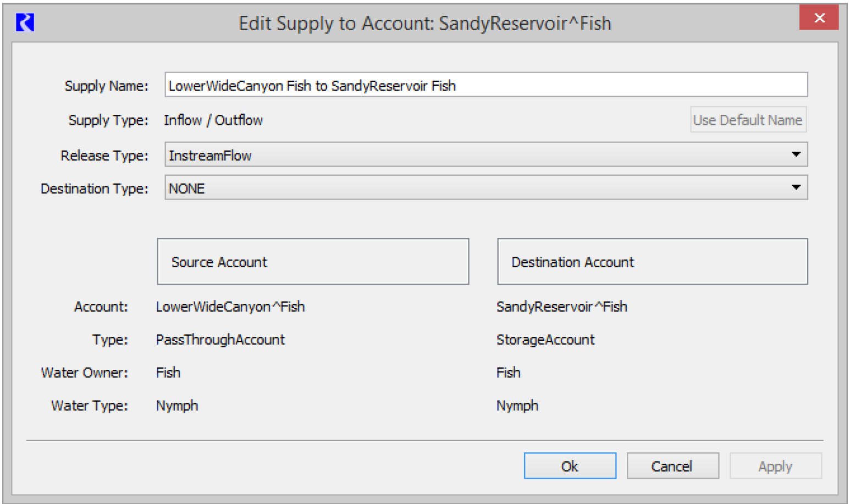
Task: Click the Inflow / Outflow supply type value
Action: 213,120
